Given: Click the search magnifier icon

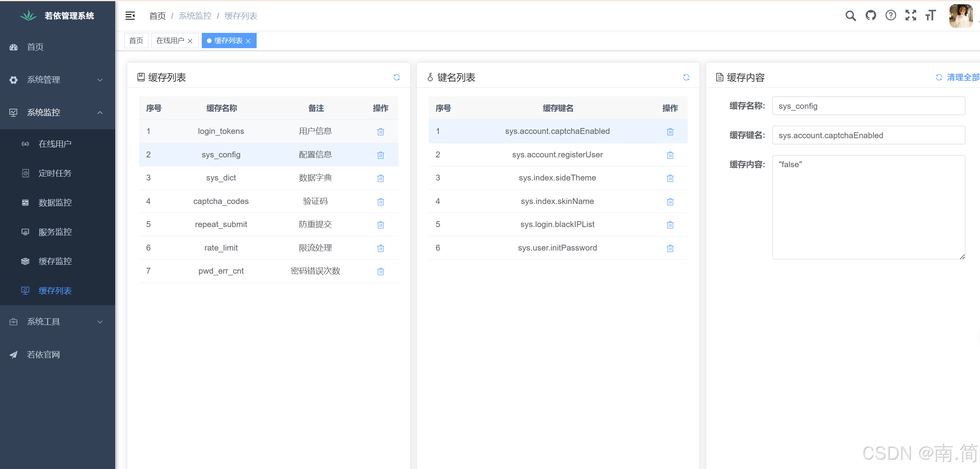Looking at the screenshot, I should (850, 16).
